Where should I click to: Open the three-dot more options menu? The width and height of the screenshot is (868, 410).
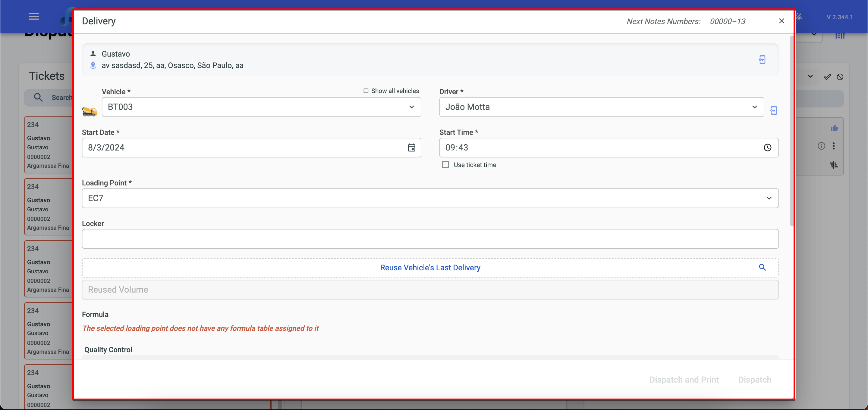pos(834,146)
